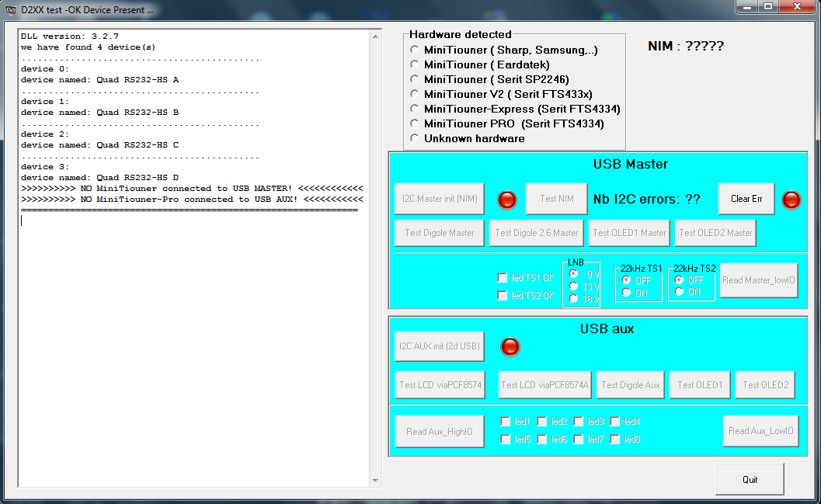The width and height of the screenshot is (821, 504).
Task: Close the D2XX test window
Action: pos(797,7)
